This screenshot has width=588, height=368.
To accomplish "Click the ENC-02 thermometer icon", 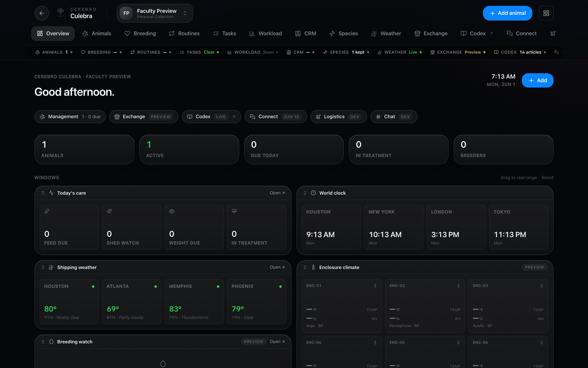I will pos(458,286).
